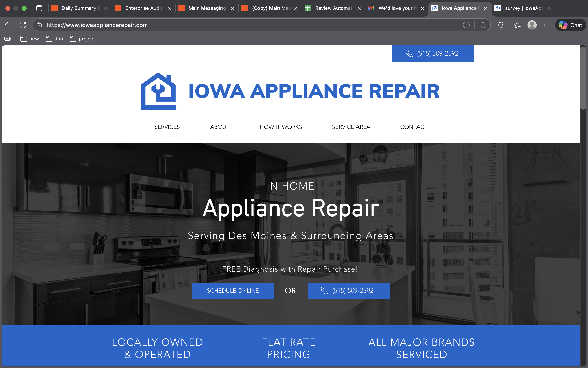Image resolution: width=588 pixels, height=368 pixels.
Task: Open the tab actions menu icon
Action: click(x=39, y=8)
